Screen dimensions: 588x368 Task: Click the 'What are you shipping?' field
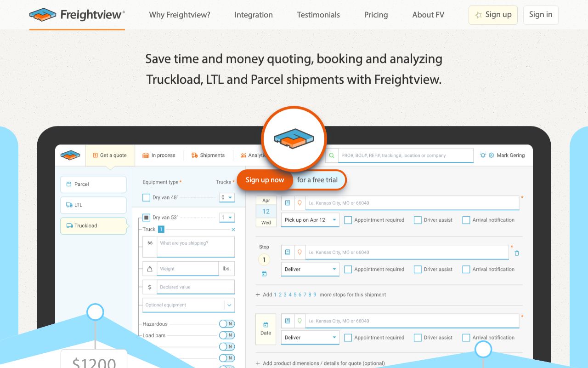(196, 247)
